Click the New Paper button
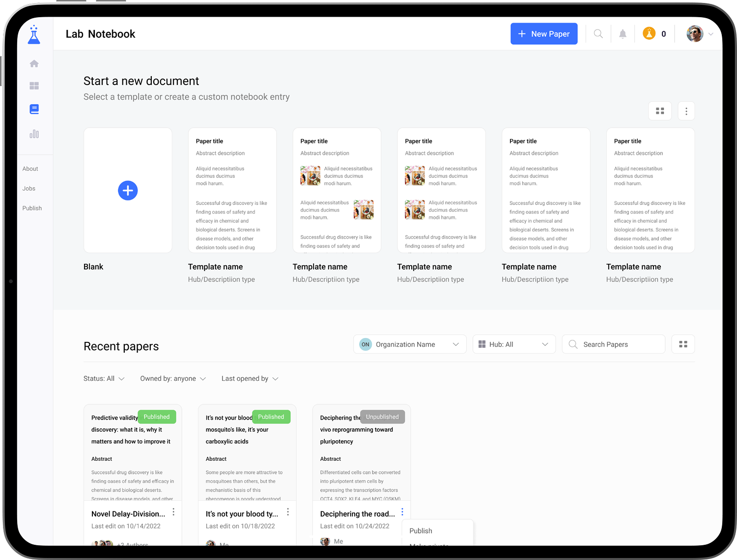737x560 pixels. point(544,34)
